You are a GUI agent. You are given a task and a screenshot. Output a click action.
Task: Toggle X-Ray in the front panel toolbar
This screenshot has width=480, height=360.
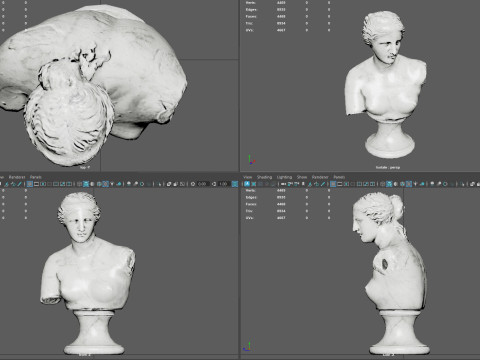[169, 184]
